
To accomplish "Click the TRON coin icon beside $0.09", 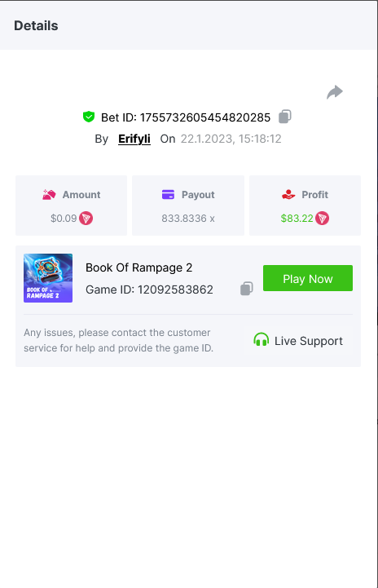I will click(86, 219).
